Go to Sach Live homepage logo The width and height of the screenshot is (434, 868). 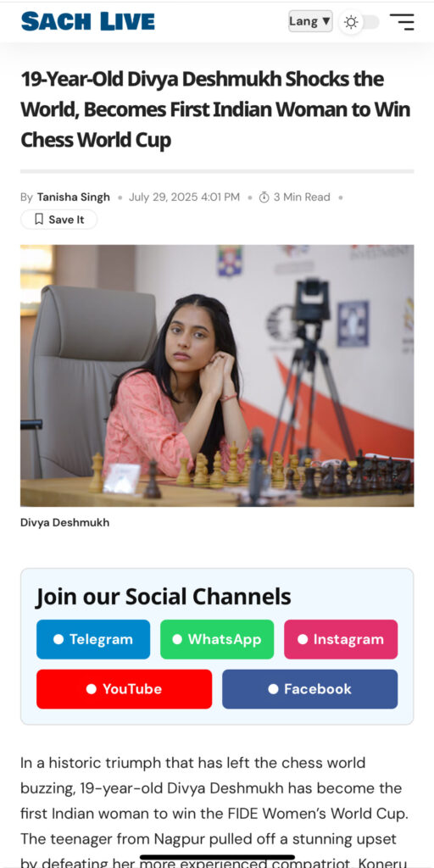coord(88,21)
